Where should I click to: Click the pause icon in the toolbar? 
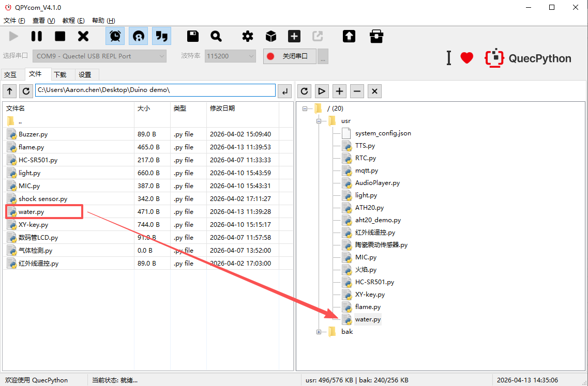tap(37, 36)
